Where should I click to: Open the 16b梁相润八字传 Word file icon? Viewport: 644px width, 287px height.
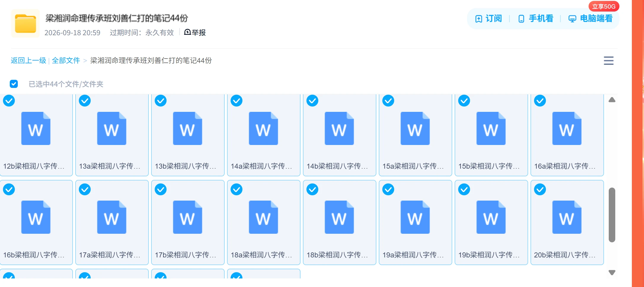pos(36,217)
